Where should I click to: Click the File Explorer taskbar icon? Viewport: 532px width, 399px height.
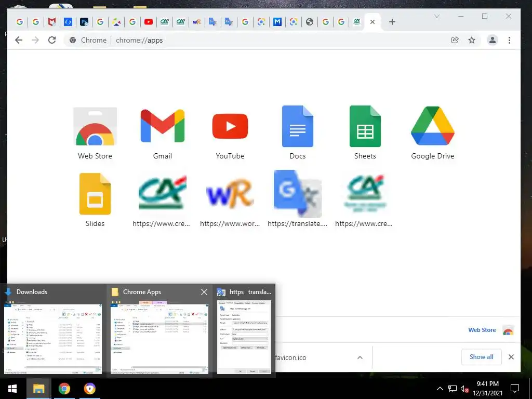click(38, 389)
